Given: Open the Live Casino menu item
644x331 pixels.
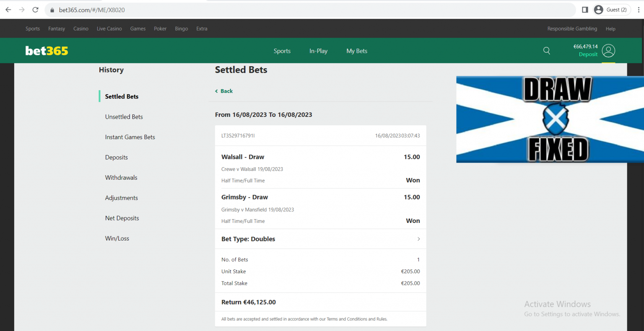Looking at the screenshot, I should pyautogui.click(x=109, y=29).
